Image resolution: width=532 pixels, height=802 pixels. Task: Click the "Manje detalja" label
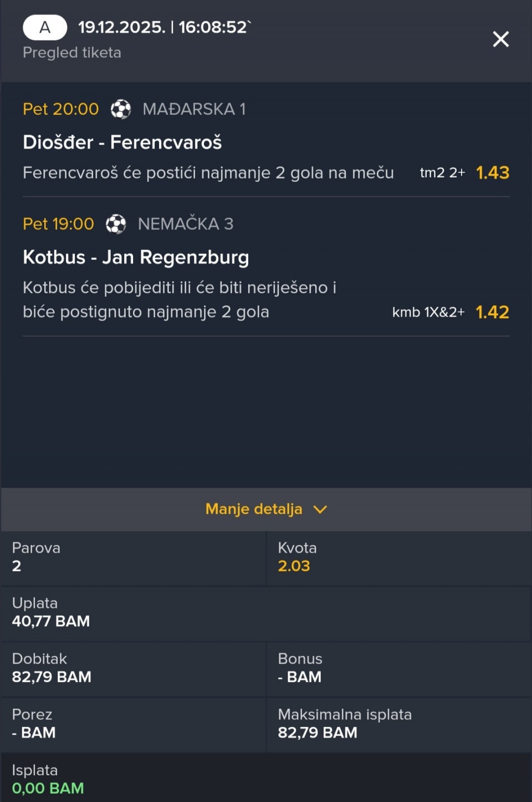pos(254,509)
